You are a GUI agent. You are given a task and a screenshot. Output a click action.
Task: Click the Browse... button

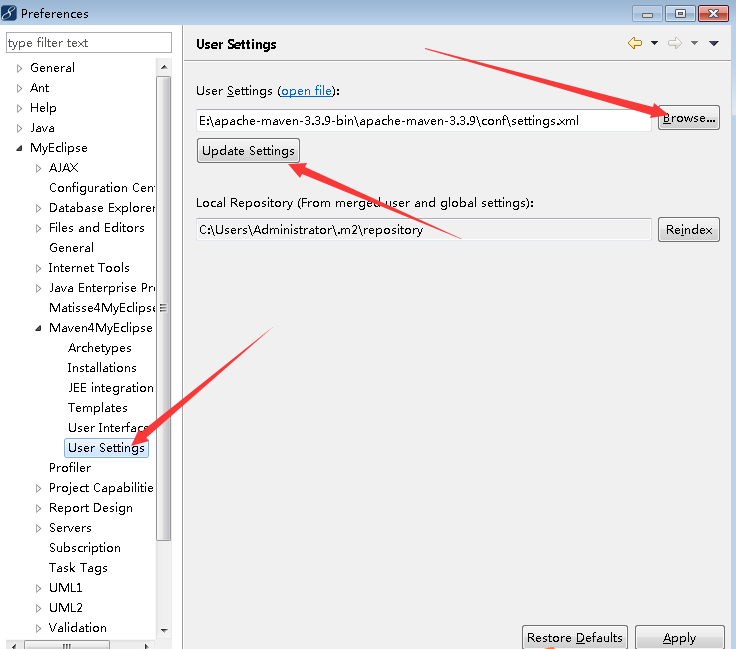point(689,118)
